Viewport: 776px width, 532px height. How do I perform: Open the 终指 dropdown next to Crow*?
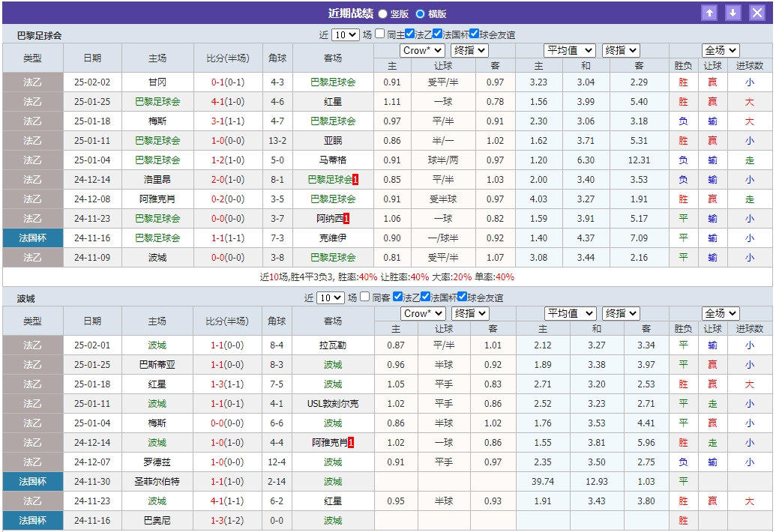tap(469, 50)
